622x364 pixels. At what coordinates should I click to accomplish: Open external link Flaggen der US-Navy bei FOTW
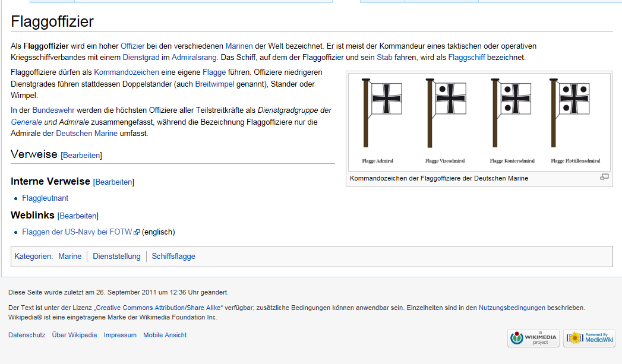point(77,232)
